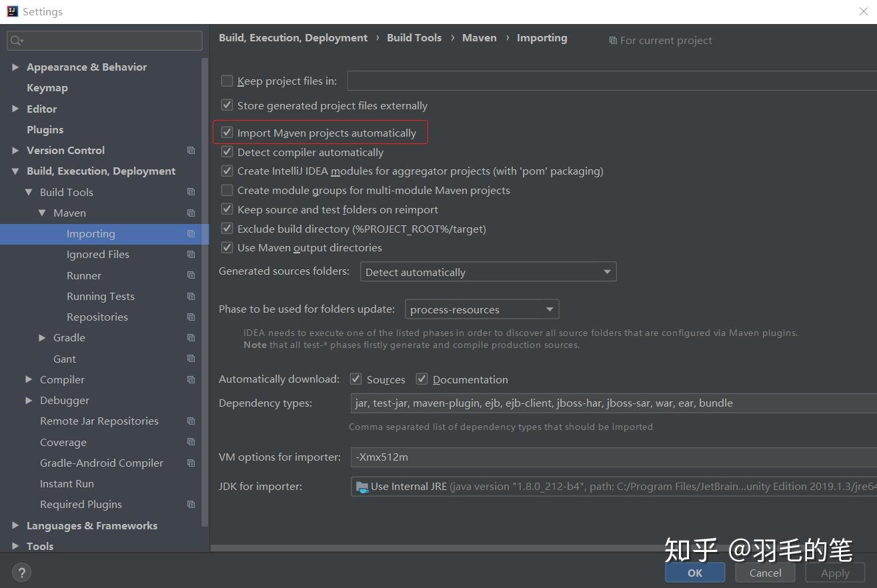877x588 pixels.
Task: Click the VM options for importer field
Action: [614, 457]
